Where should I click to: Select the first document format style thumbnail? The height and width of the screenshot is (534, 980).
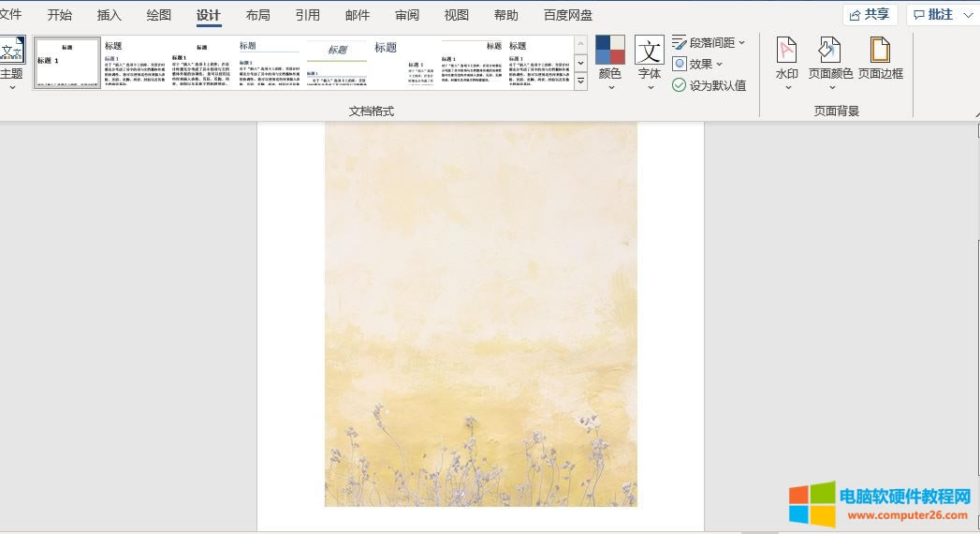(x=67, y=63)
